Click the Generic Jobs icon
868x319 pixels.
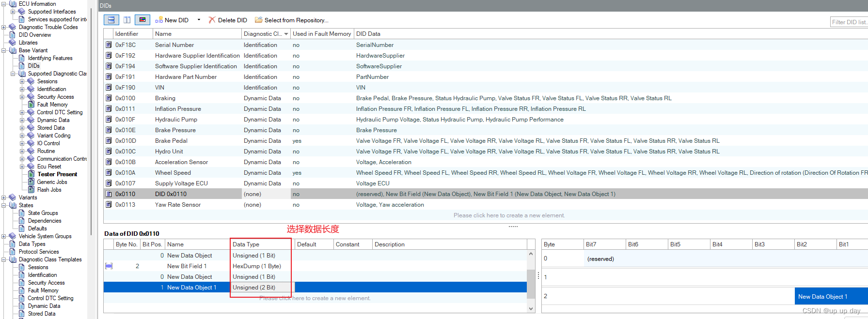31,182
